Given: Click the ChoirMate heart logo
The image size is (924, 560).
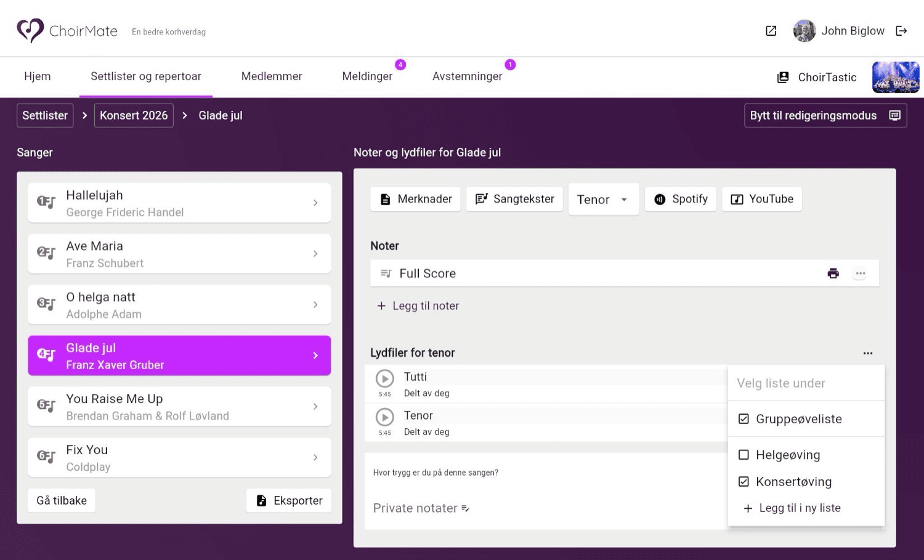Looking at the screenshot, I should tap(30, 30).
